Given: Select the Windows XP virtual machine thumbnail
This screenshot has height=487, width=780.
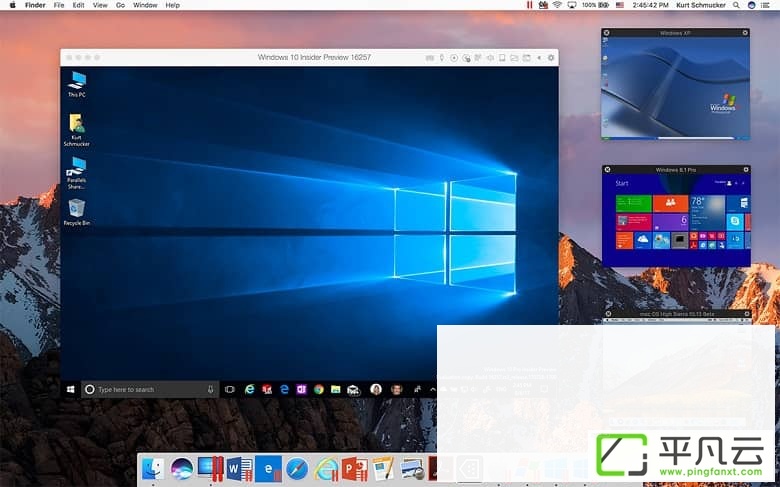Looking at the screenshot, I should [676, 84].
